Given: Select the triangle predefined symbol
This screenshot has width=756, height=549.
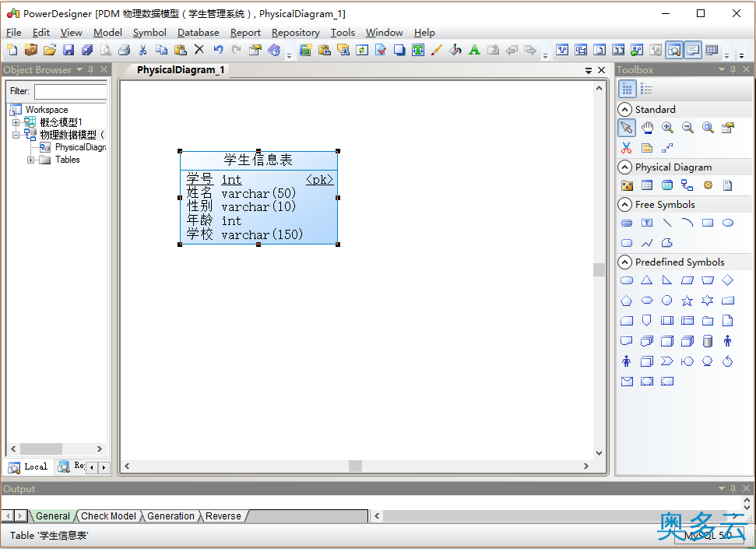Looking at the screenshot, I should tap(646, 280).
